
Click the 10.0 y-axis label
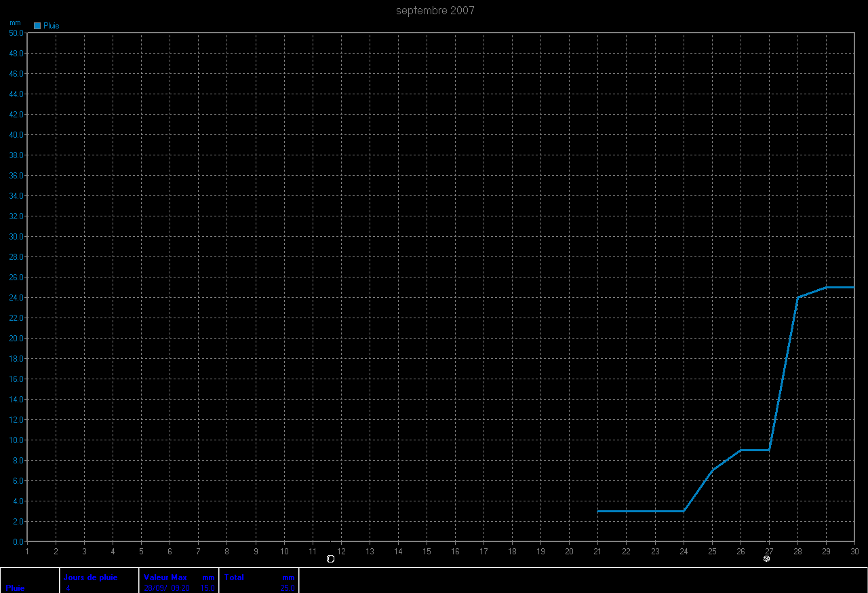click(x=16, y=440)
